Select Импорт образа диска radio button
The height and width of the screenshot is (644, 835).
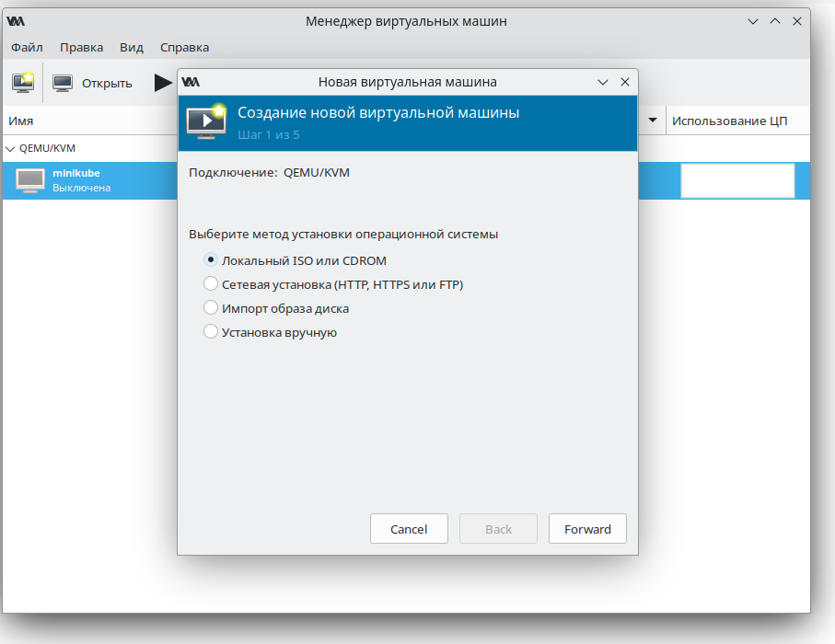(211, 308)
